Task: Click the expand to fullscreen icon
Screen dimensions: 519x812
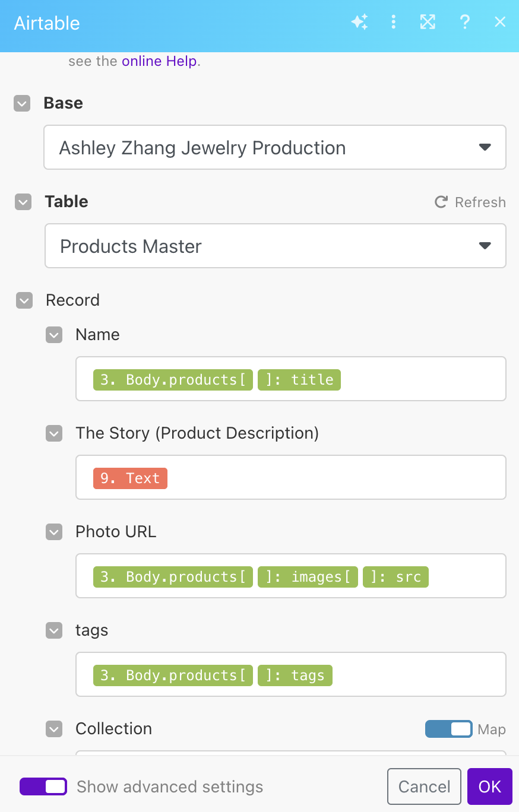Action: click(x=428, y=23)
